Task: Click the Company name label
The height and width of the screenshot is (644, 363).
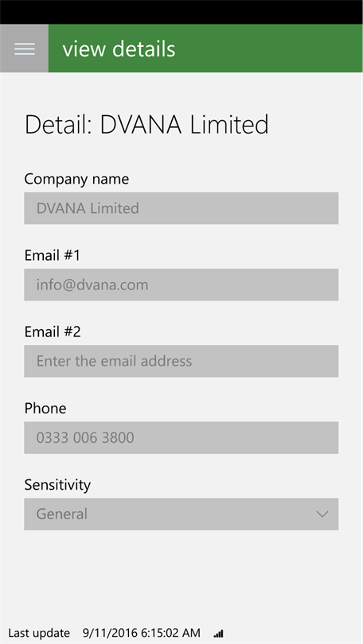Action: pos(76,179)
